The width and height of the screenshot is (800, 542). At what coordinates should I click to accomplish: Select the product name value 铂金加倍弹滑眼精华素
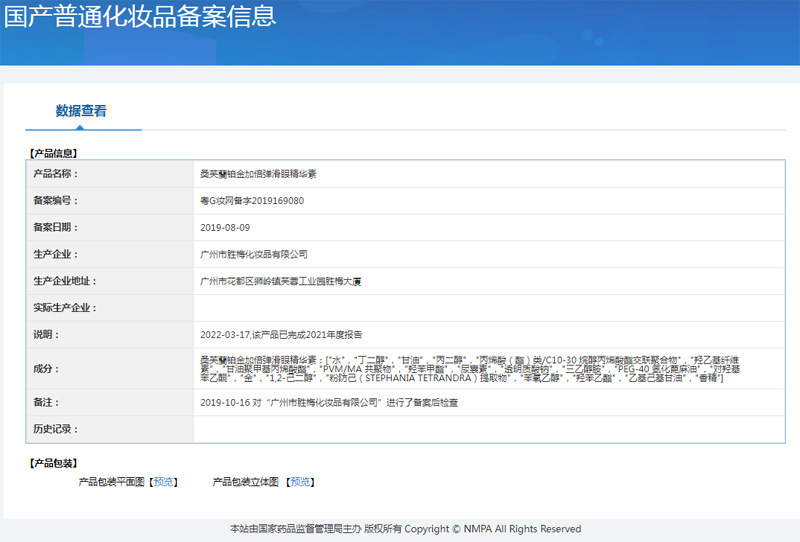tap(258, 174)
